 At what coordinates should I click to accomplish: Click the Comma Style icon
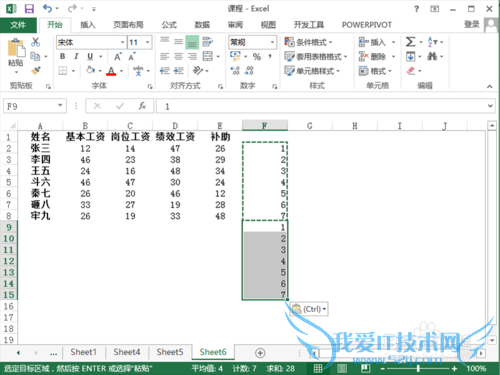(x=270, y=56)
